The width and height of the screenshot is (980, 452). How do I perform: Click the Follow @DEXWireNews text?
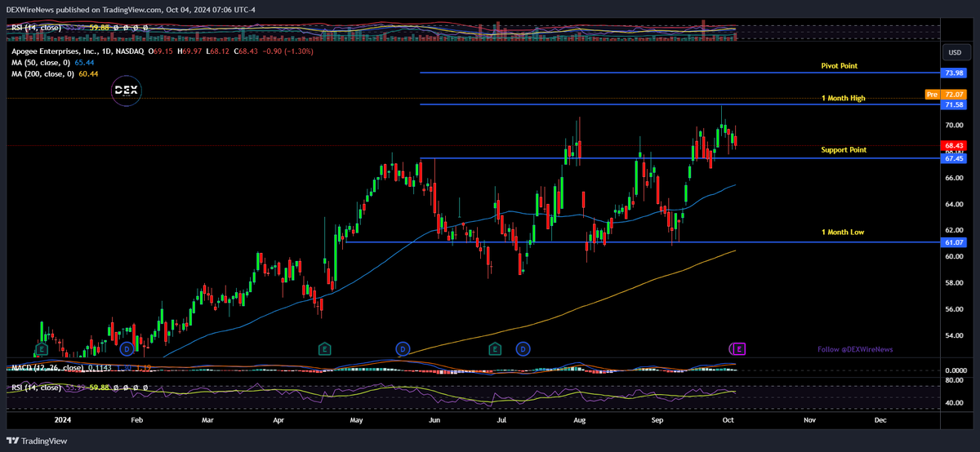[855, 349]
